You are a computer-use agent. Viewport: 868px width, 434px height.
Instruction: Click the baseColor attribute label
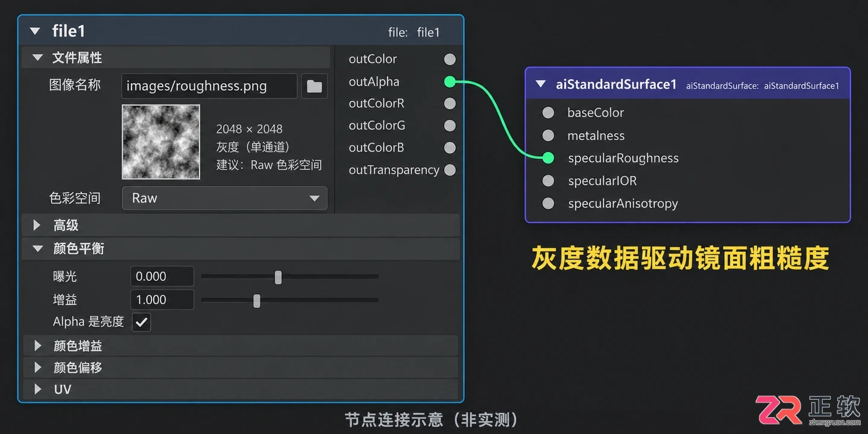596,113
